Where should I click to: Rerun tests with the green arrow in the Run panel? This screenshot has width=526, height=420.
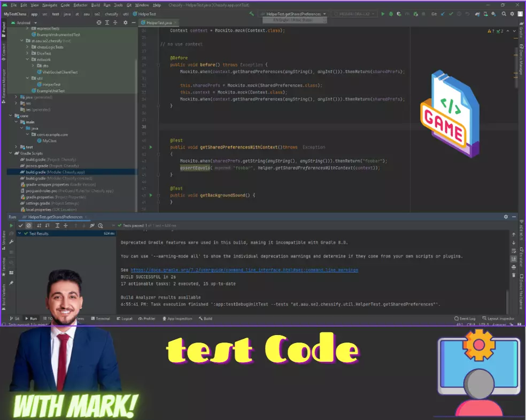pos(11,226)
